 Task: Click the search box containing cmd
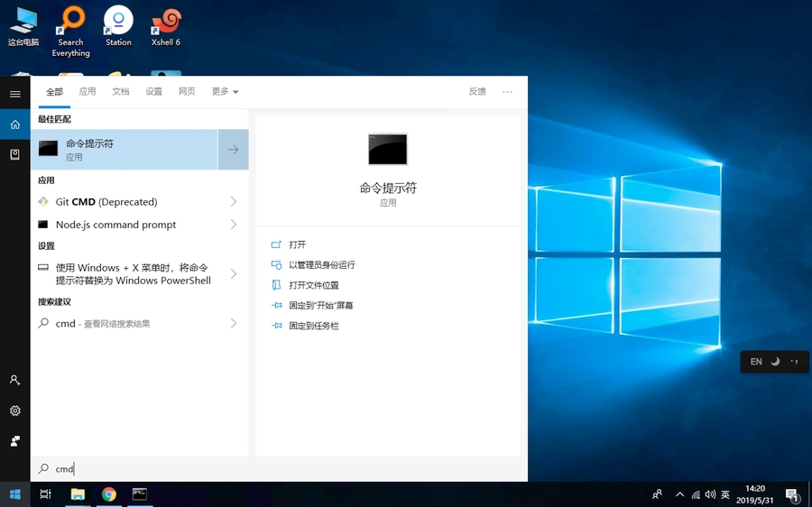click(271, 469)
